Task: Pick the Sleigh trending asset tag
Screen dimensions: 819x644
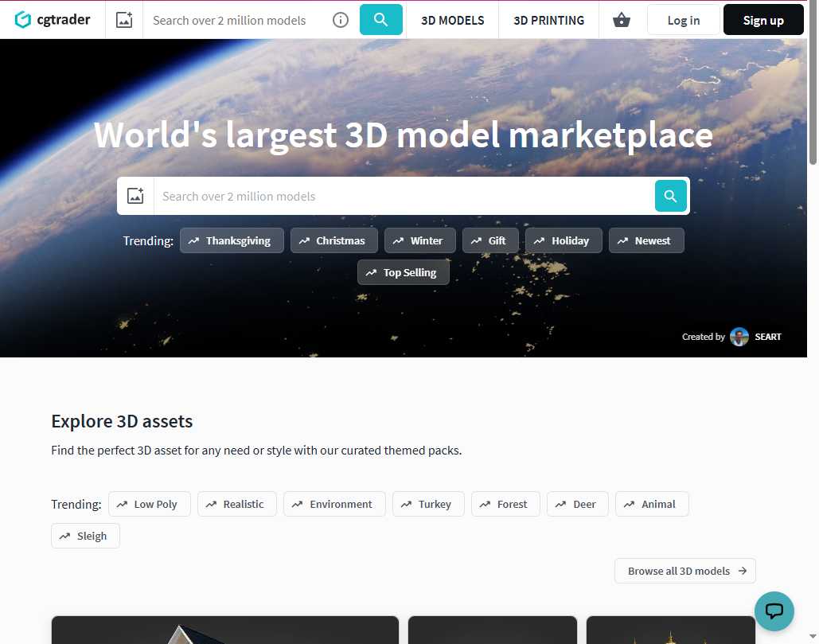Action: point(85,536)
